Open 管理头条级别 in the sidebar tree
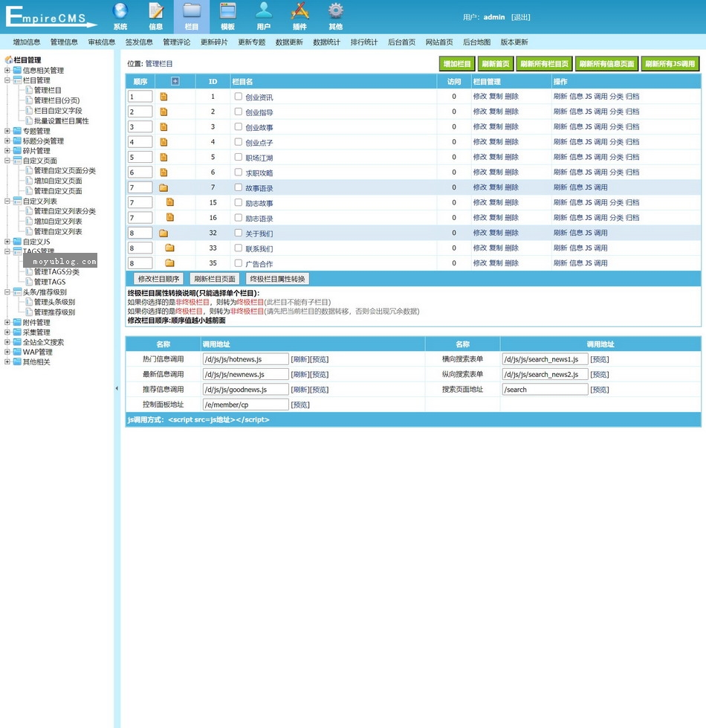Image resolution: width=706 pixels, height=728 pixels. 54,302
